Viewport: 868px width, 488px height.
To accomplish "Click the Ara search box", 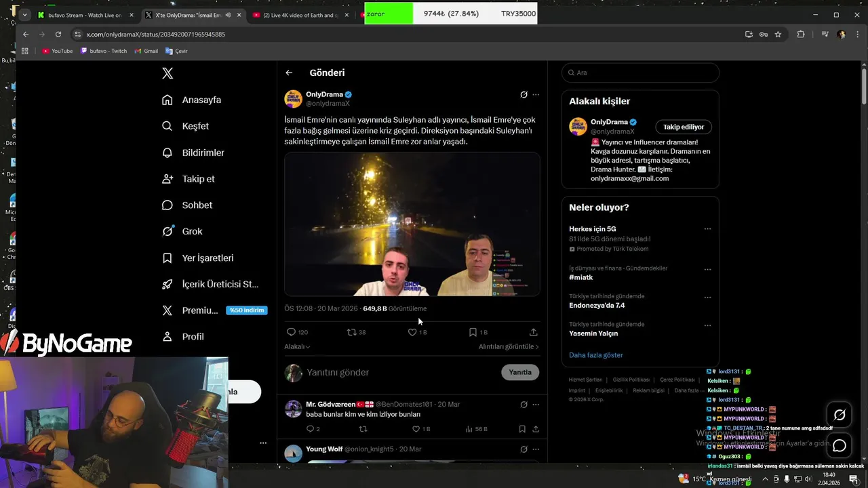I will (x=640, y=73).
